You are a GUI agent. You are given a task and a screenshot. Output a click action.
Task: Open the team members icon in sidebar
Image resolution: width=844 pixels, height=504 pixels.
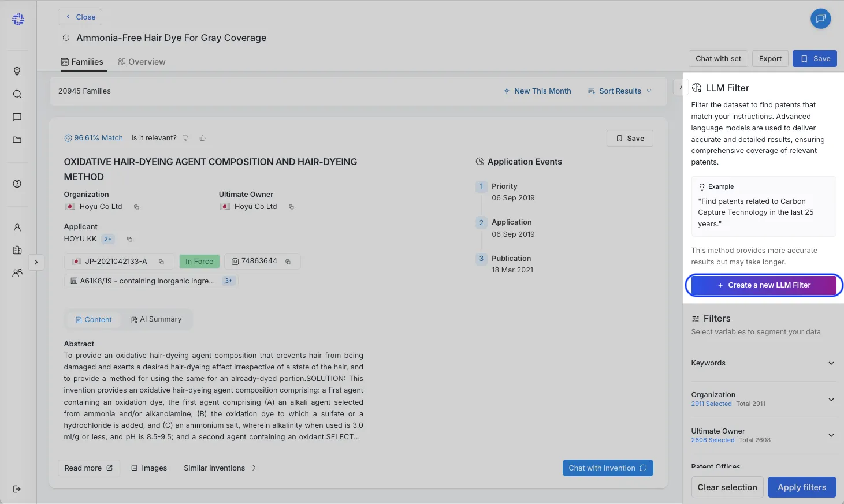pyautogui.click(x=17, y=273)
